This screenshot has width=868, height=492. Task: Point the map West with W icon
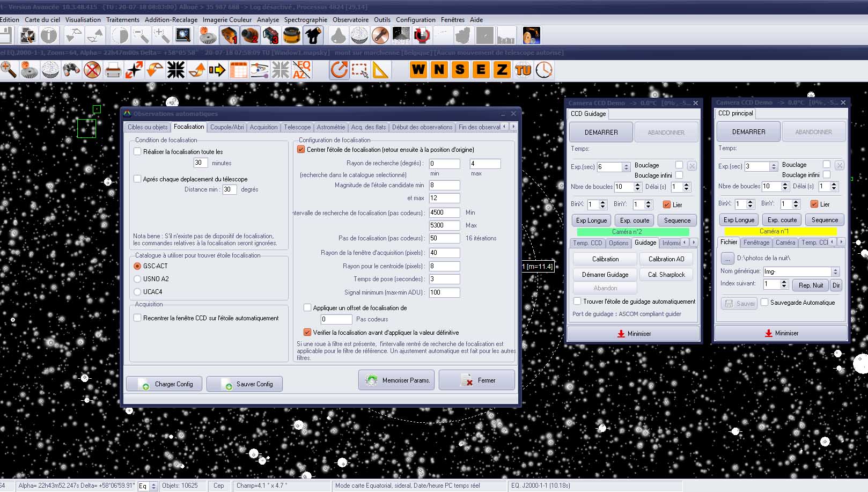[418, 70]
